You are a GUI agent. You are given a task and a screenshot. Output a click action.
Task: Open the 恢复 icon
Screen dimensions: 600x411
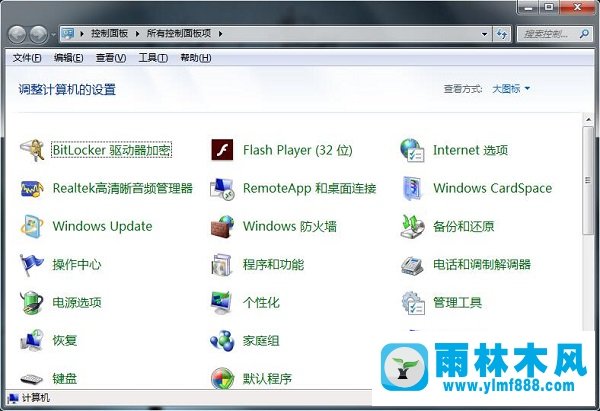click(x=32, y=340)
